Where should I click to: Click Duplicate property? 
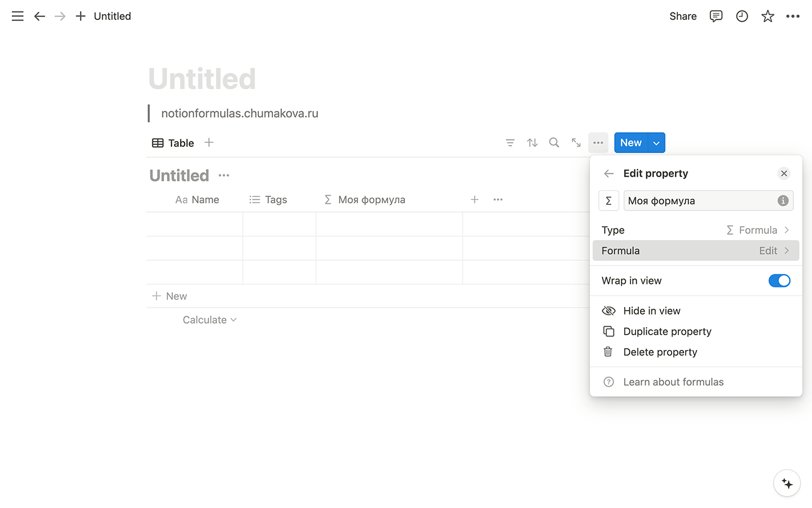click(696, 331)
